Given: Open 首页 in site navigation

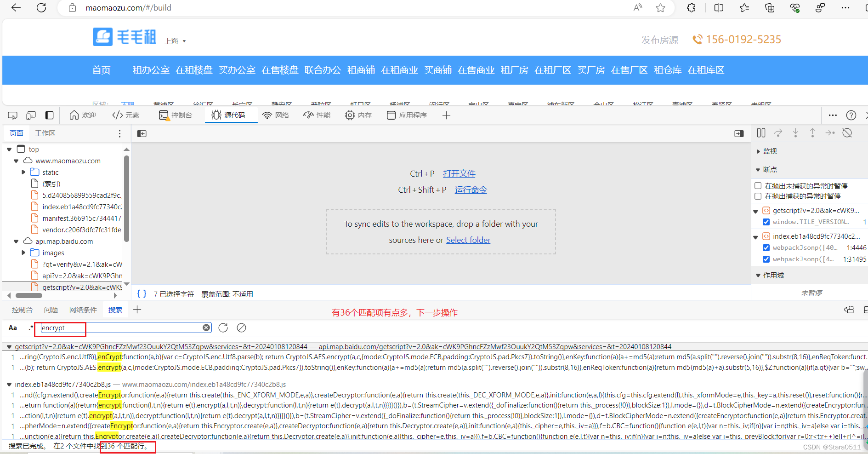Looking at the screenshot, I should tap(102, 70).
